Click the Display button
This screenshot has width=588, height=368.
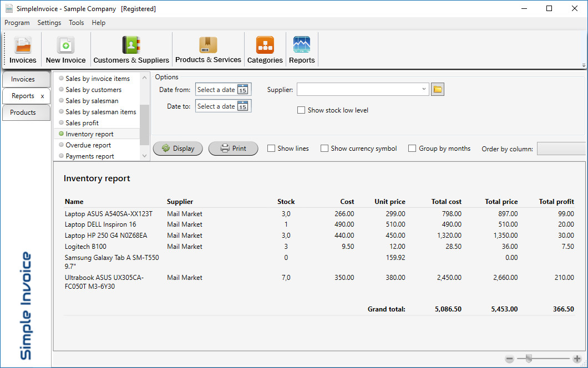[x=178, y=149]
